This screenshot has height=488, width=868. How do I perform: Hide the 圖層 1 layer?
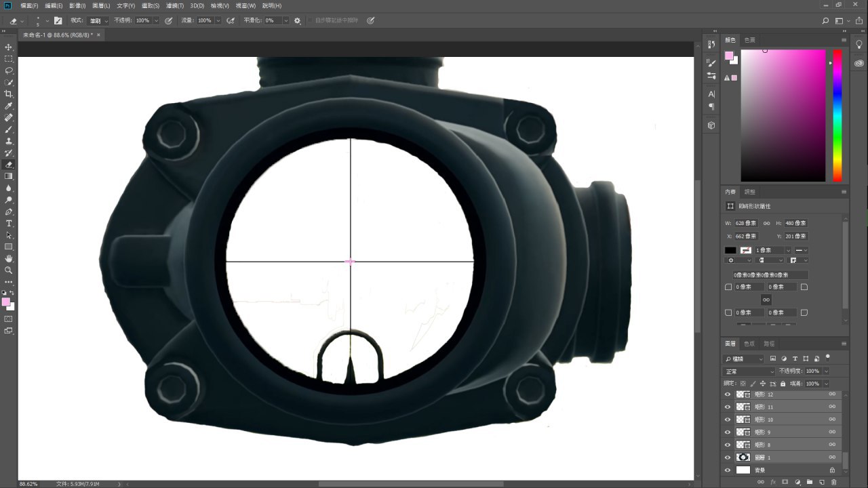tap(728, 457)
